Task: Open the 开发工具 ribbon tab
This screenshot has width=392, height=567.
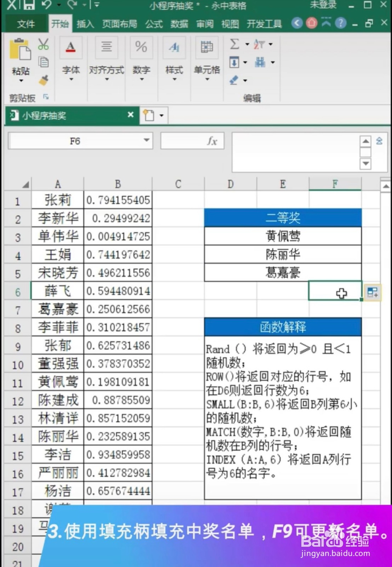Action: pyautogui.click(x=264, y=24)
